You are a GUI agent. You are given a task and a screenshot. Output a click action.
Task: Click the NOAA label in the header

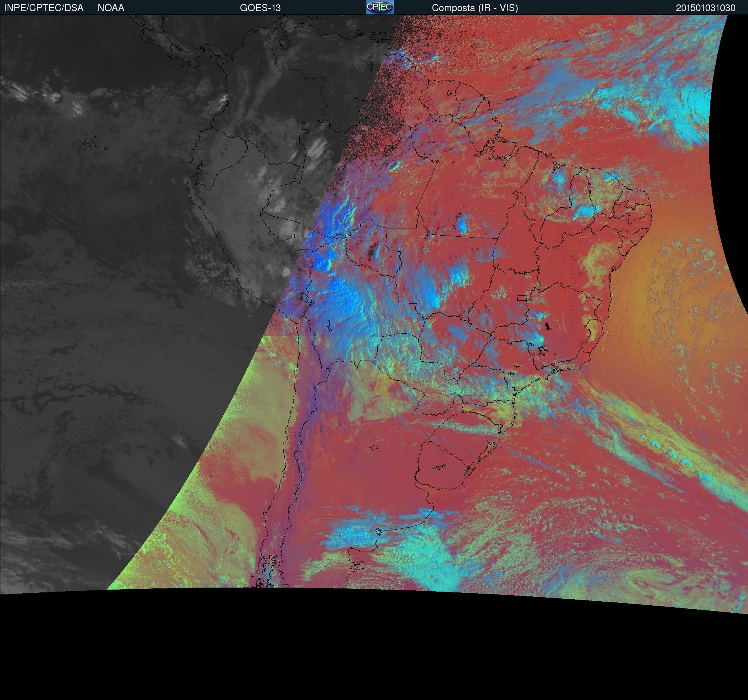pyautogui.click(x=111, y=8)
